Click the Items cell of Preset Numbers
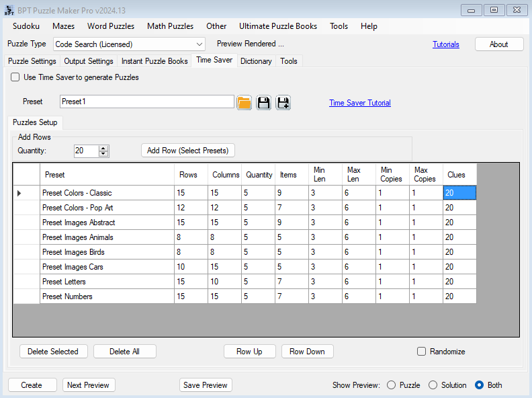532x398 pixels. click(x=292, y=296)
